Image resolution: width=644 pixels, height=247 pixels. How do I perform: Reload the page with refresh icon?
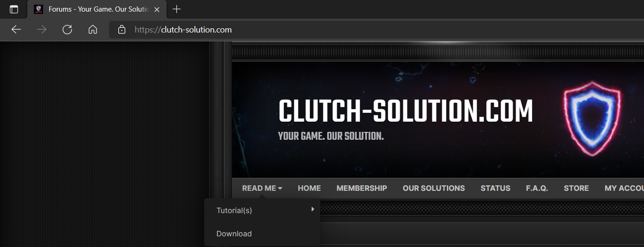coord(67,30)
